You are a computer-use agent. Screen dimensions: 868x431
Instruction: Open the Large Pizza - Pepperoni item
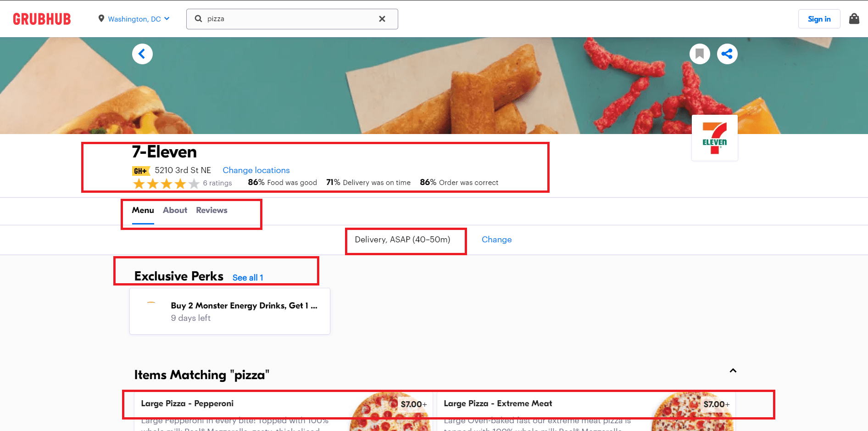point(283,412)
